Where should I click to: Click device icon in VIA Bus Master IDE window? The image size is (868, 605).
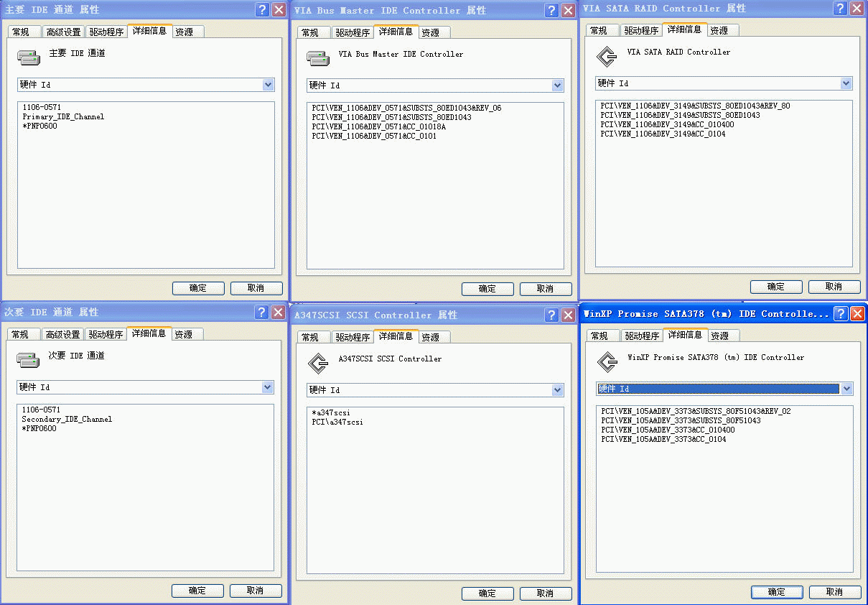pyautogui.click(x=318, y=57)
